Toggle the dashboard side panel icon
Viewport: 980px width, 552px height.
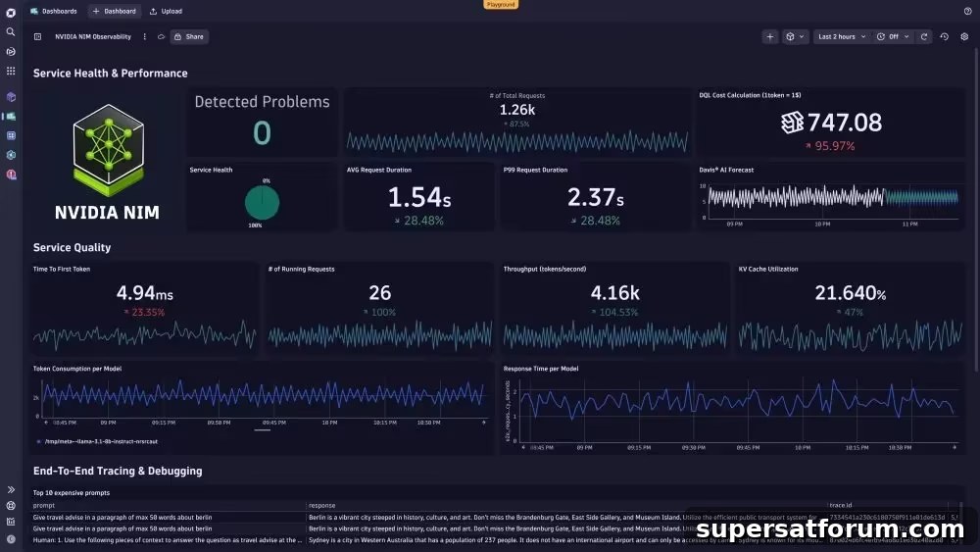37,37
